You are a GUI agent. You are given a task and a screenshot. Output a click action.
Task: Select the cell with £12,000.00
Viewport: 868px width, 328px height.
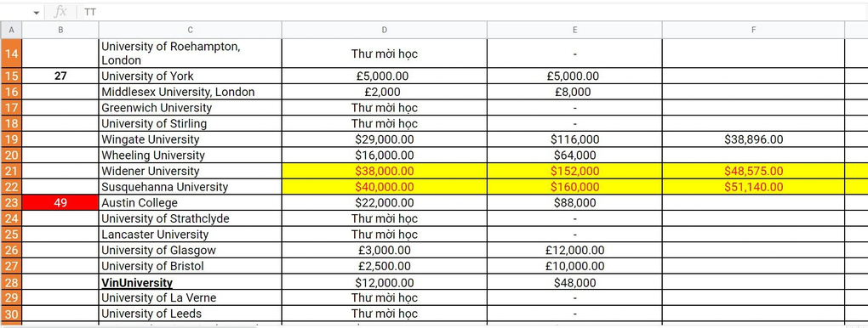click(574, 251)
